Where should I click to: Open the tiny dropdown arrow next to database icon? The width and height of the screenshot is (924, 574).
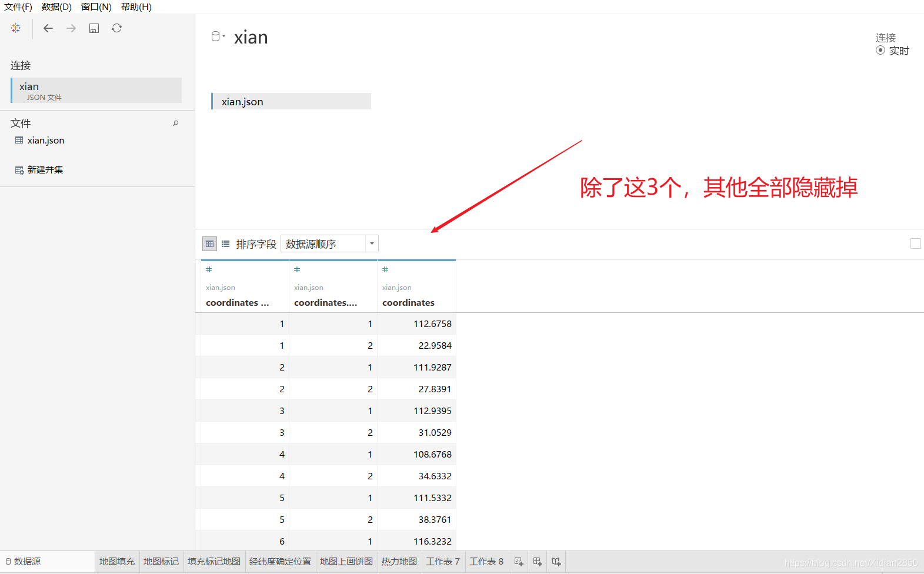coord(224,36)
